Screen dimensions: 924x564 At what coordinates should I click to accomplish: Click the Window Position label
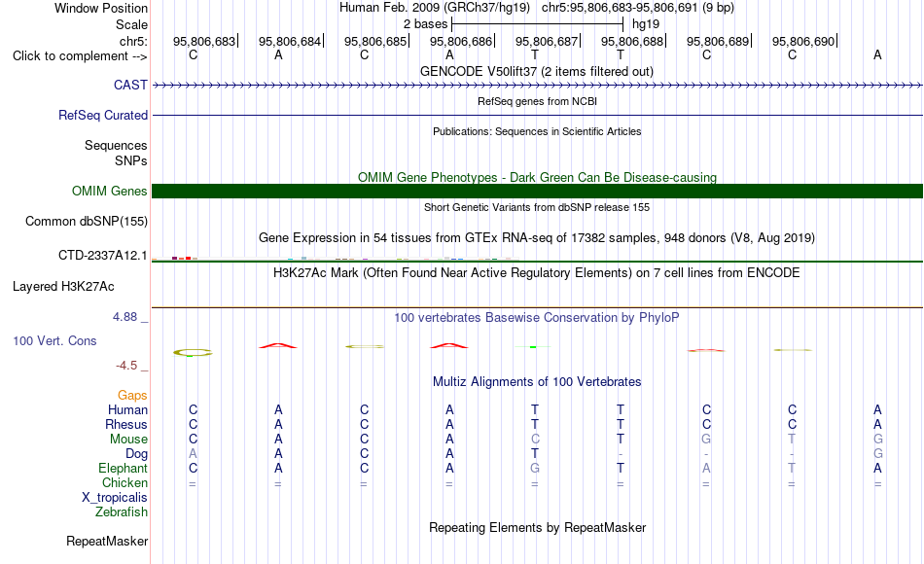coord(101,8)
